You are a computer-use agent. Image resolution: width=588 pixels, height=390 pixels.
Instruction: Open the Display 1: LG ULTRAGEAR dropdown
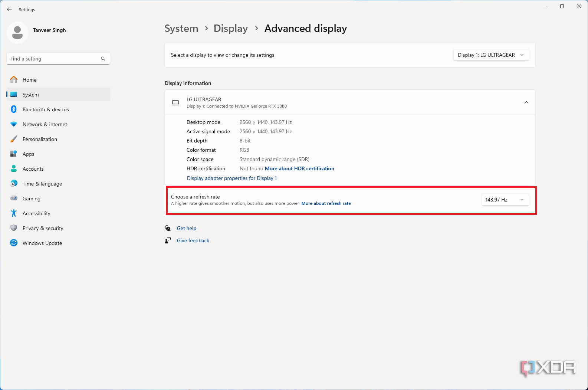491,55
